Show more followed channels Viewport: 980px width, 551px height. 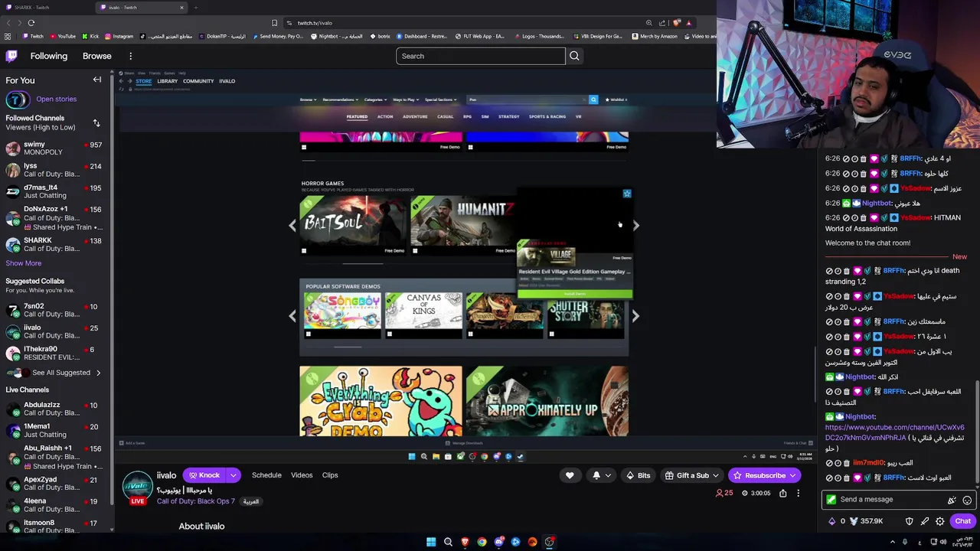24,263
